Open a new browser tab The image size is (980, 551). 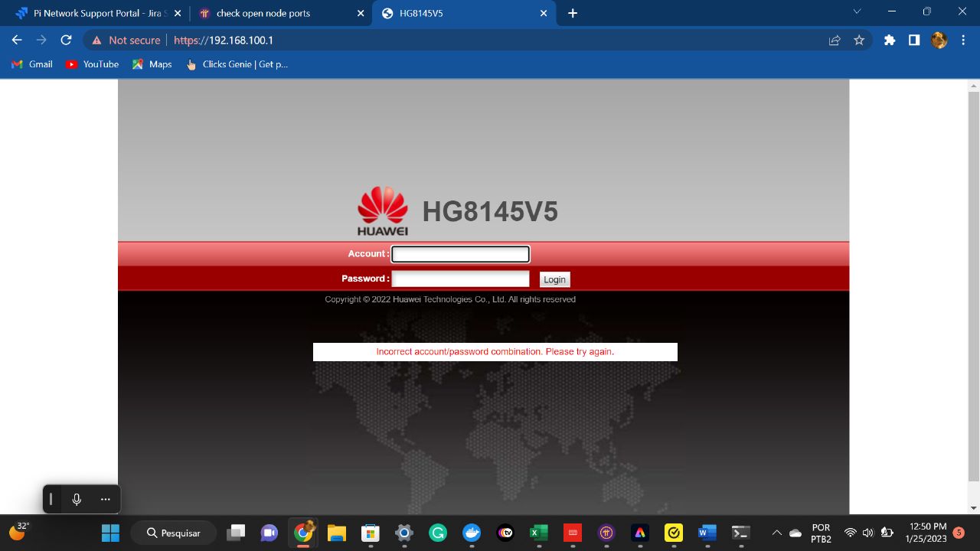pyautogui.click(x=573, y=13)
